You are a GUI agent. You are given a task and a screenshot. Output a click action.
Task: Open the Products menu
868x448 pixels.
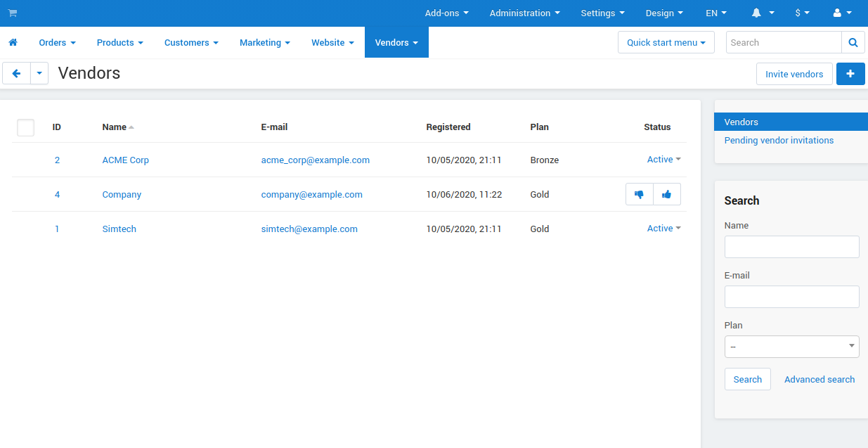pos(120,42)
